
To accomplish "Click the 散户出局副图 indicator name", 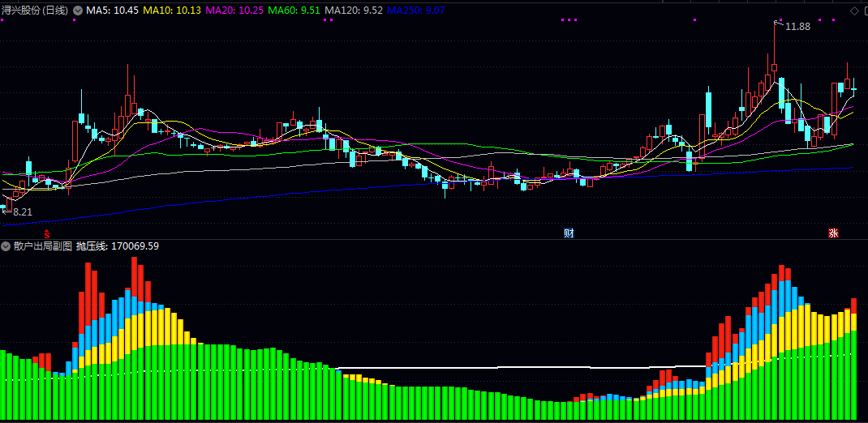I will 43,246.
